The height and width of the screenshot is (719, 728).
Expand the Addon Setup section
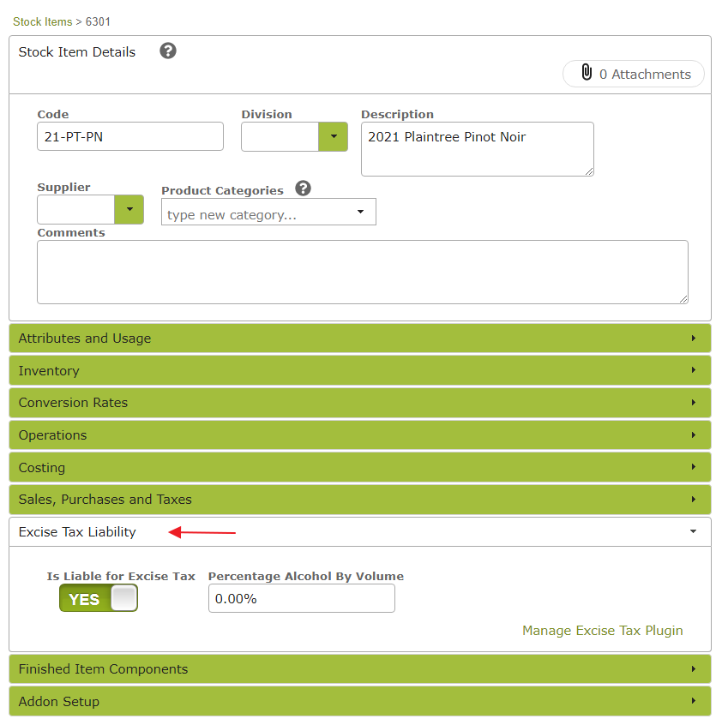click(x=360, y=701)
